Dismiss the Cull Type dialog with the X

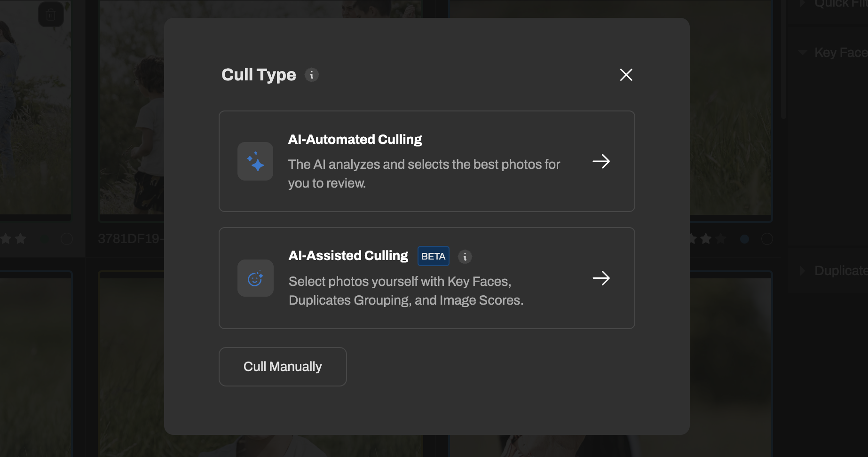pyautogui.click(x=626, y=75)
